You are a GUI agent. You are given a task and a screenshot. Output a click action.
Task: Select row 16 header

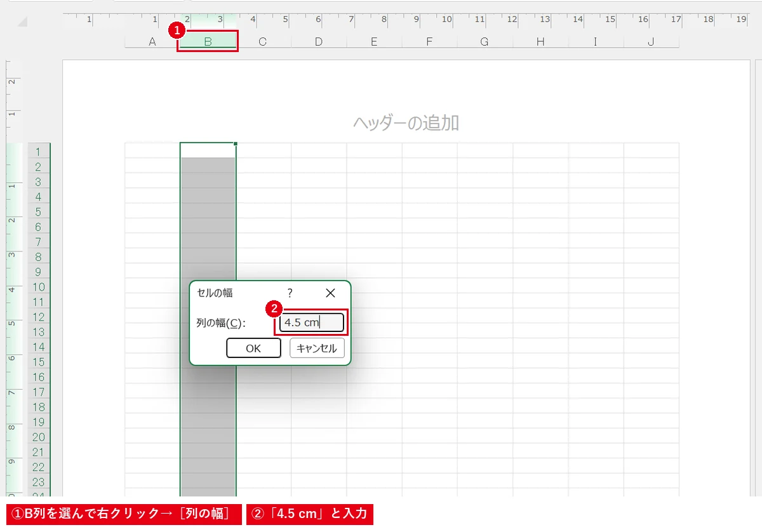[39, 377]
